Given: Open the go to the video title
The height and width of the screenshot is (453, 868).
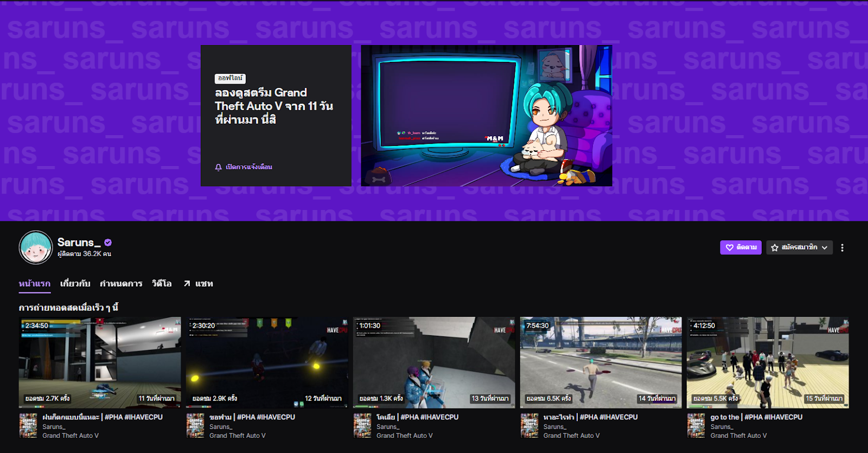Looking at the screenshot, I should click(x=756, y=417).
